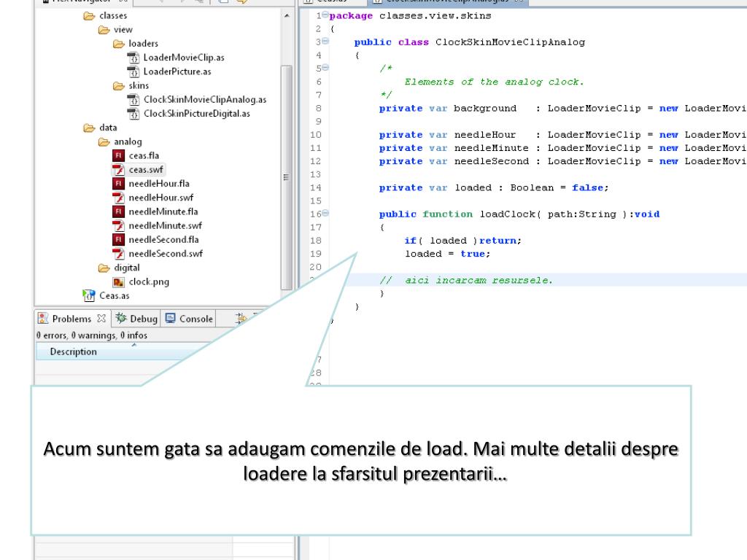Viewport: 747px width, 560px height.
Task: Select LoaderMovieClip.as in the navigator
Action: [184, 58]
